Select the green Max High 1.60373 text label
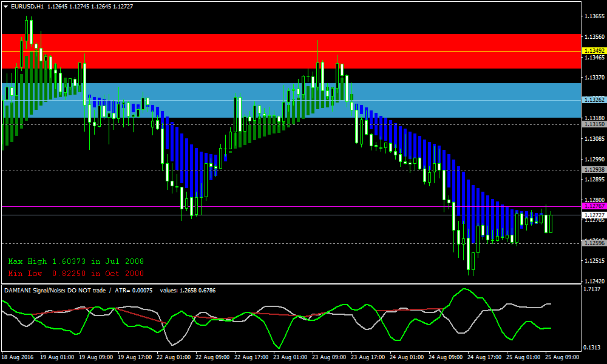Image resolution: width=607 pixels, height=364 pixels. pos(76,261)
